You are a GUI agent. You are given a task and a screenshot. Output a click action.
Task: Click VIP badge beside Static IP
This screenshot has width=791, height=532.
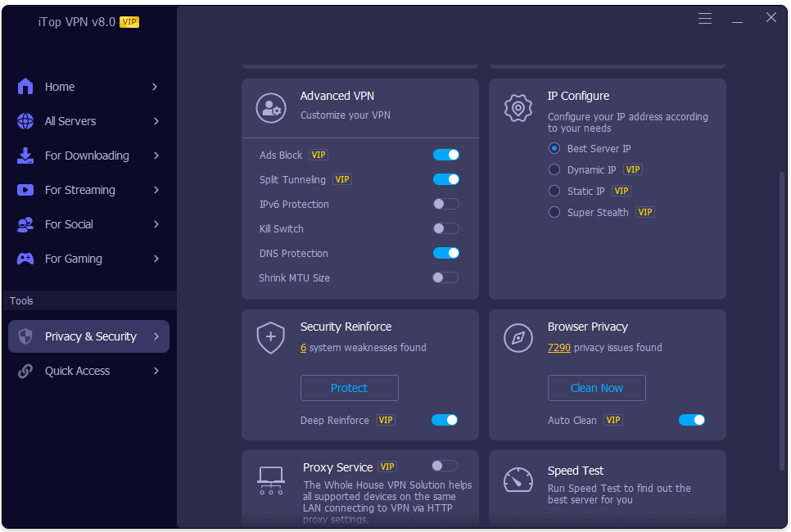coord(621,191)
